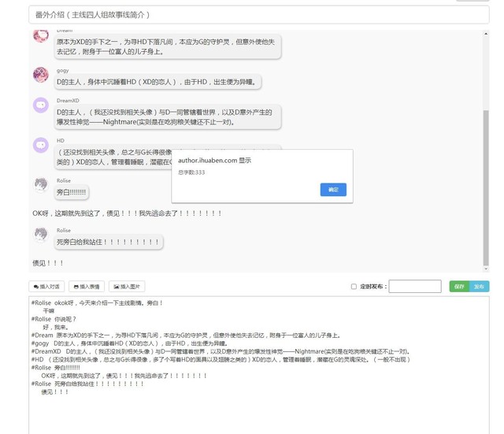The height and width of the screenshot is (434, 504).
Task: Click the 插入对话 button
Action: (46, 287)
